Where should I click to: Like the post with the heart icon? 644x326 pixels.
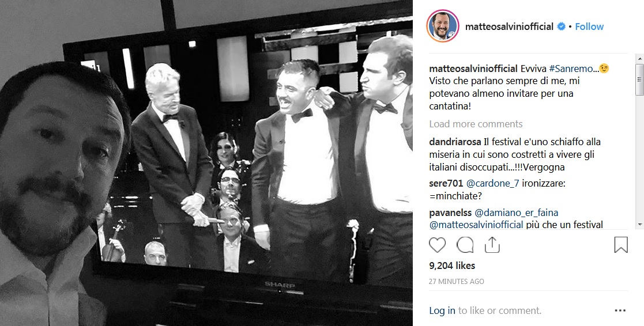tap(437, 245)
